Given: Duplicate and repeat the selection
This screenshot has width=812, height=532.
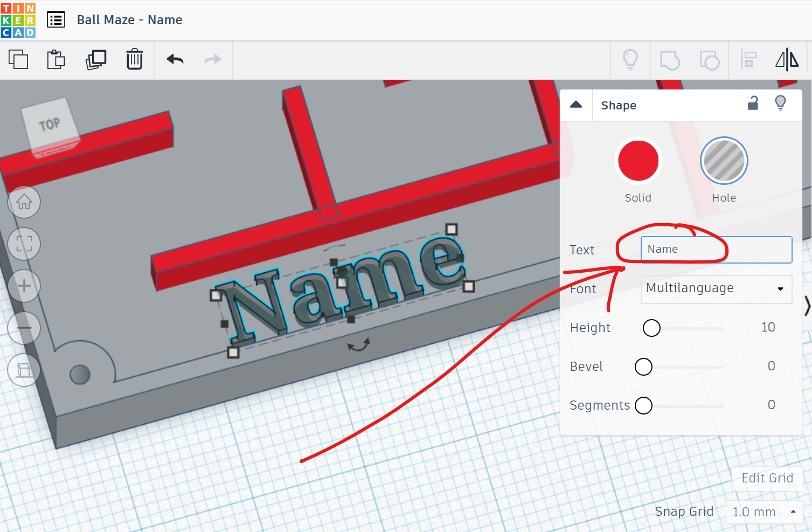Looking at the screenshot, I should [x=96, y=59].
